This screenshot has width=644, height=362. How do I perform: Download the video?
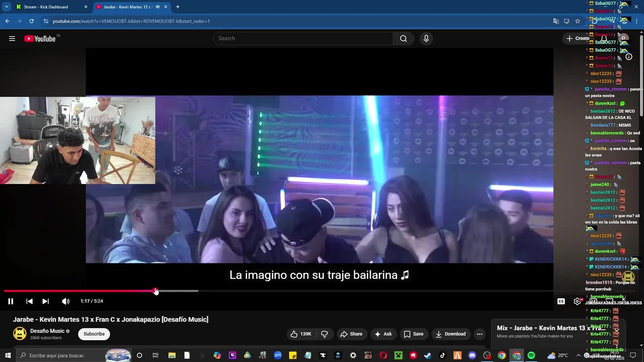[451, 334]
